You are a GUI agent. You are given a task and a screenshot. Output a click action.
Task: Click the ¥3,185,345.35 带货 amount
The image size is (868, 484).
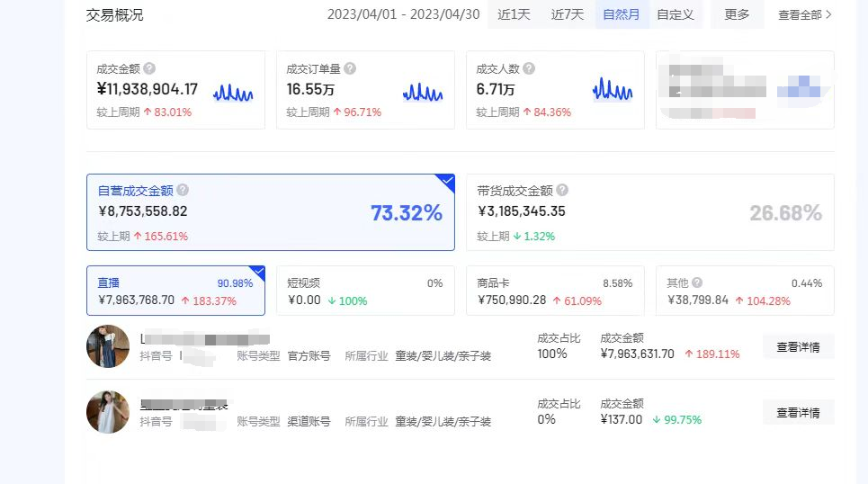coord(522,211)
